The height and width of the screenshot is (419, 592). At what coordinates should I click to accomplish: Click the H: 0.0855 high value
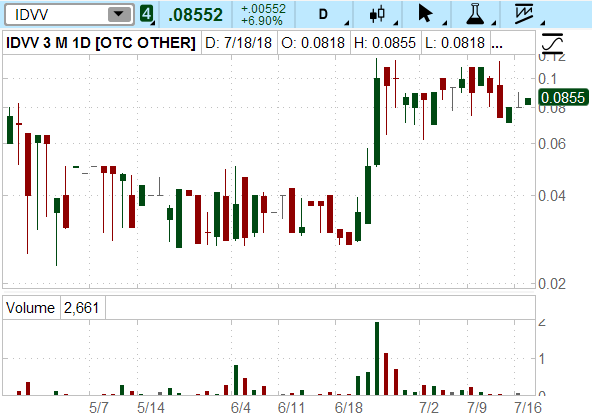[x=385, y=43]
